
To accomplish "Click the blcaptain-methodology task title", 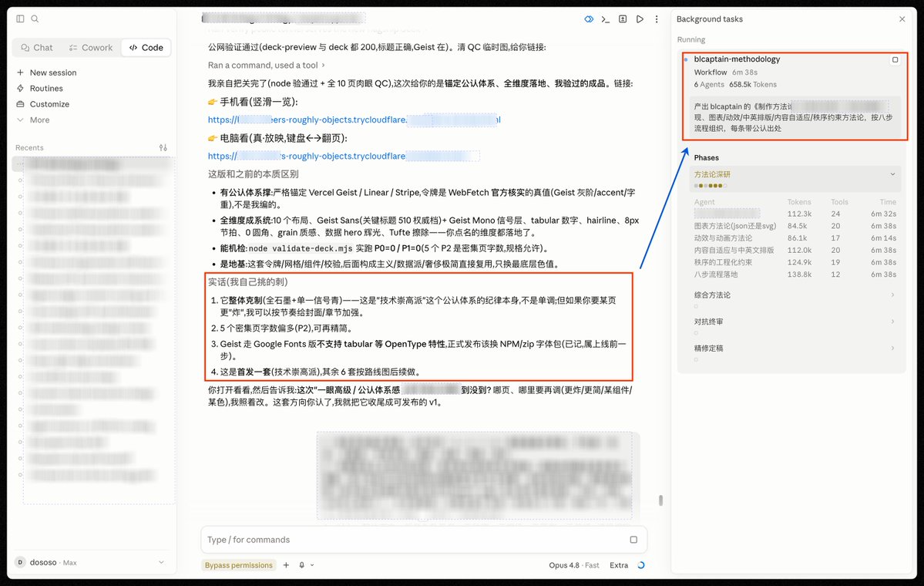I will pos(737,59).
